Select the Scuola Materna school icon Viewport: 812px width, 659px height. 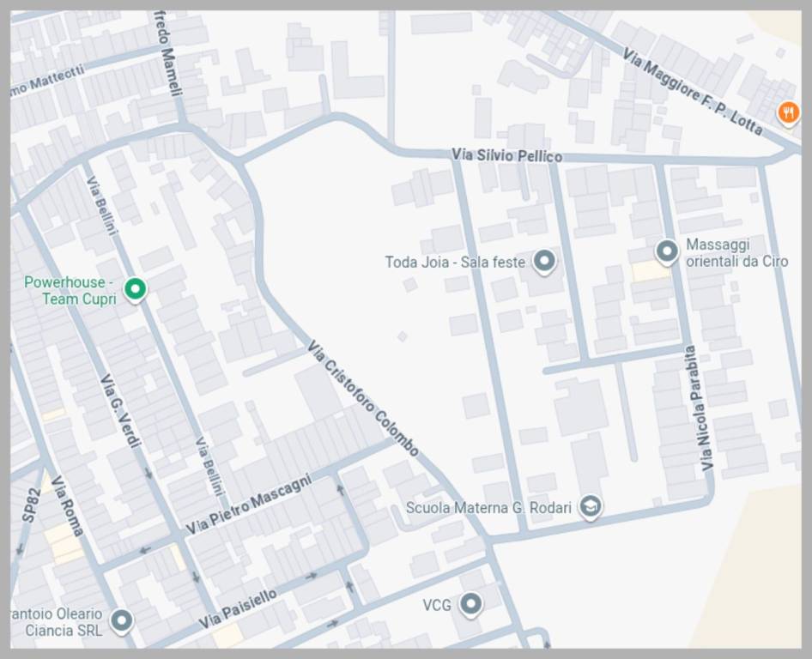click(x=590, y=506)
